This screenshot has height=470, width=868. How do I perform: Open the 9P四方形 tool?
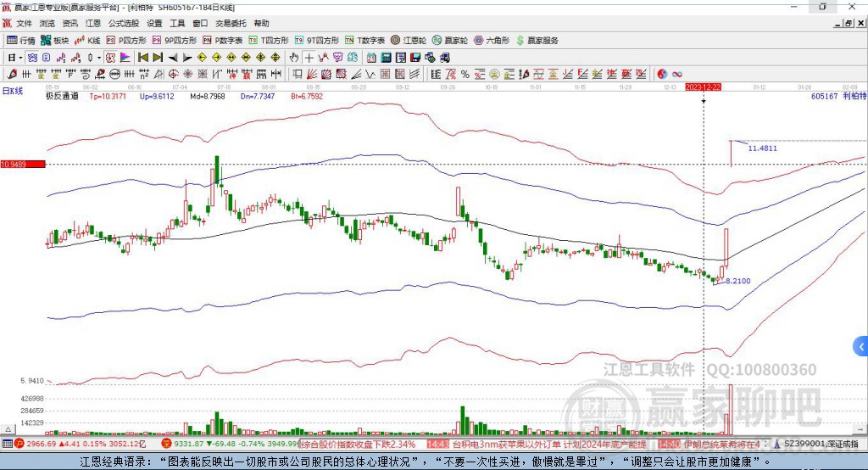pyautogui.click(x=175, y=41)
